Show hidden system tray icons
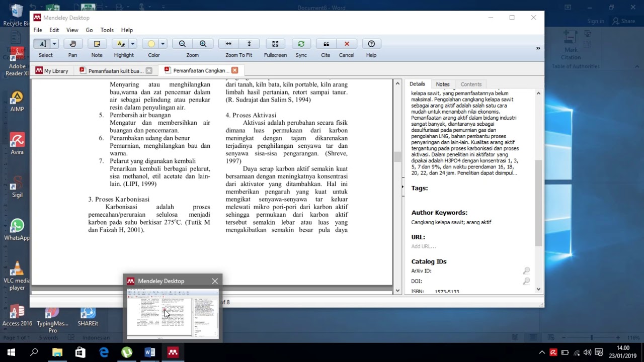This screenshot has height=362, width=644. pos(542,352)
